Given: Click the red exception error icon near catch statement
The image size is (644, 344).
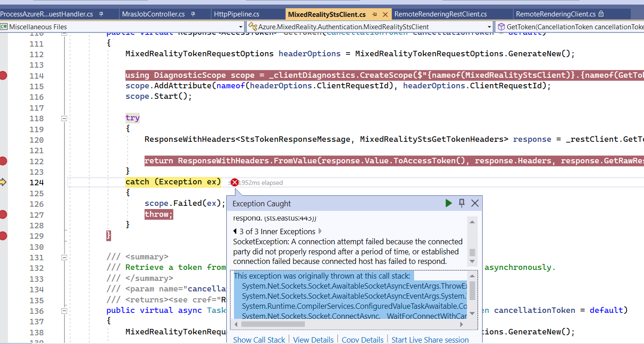Looking at the screenshot, I should [234, 182].
